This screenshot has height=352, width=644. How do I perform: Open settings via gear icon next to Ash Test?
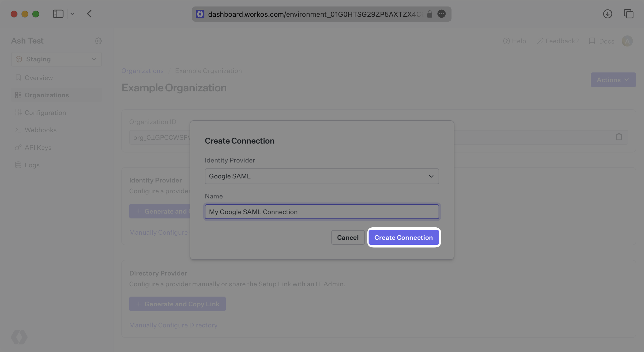pos(98,41)
